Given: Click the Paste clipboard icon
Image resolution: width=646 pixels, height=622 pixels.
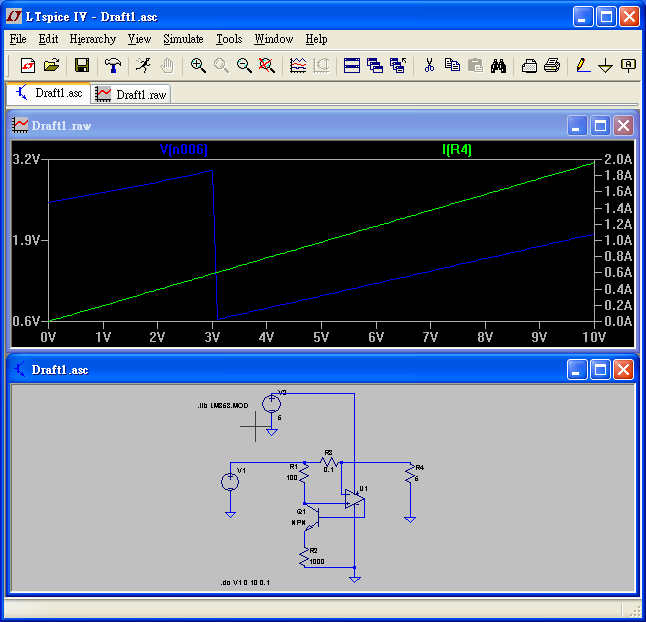Looking at the screenshot, I should (x=475, y=65).
